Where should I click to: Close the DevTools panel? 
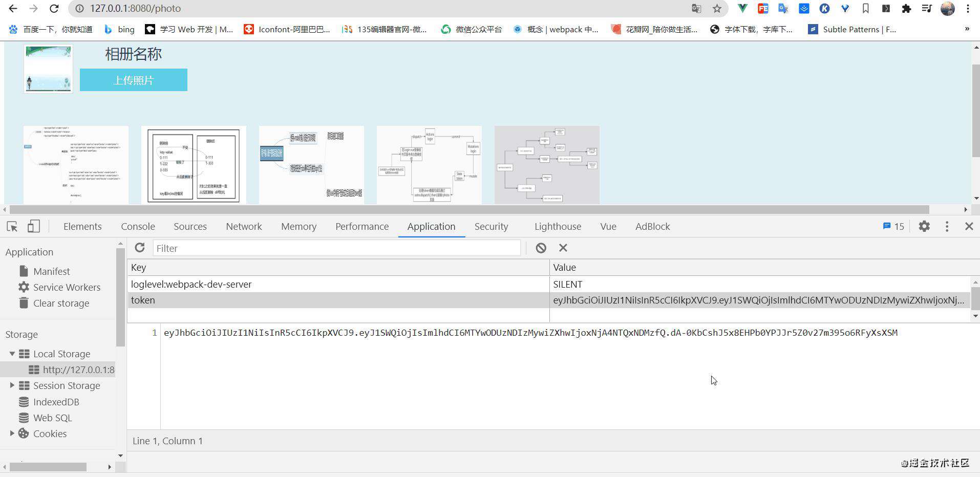click(x=969, y=226)
